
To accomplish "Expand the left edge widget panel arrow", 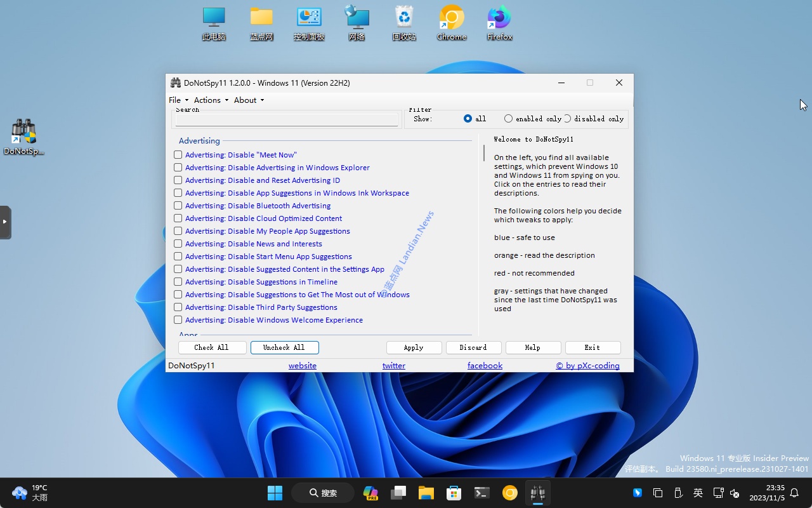I will coord(5,222).
